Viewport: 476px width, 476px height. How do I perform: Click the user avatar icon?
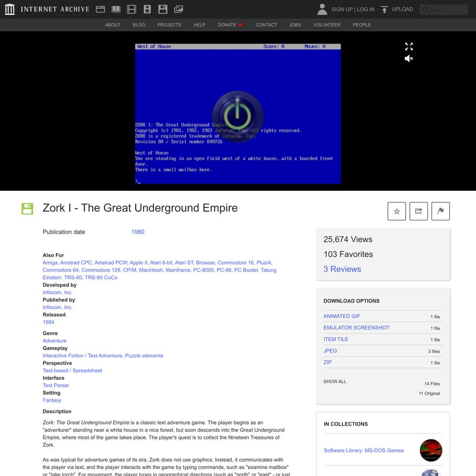322,9
